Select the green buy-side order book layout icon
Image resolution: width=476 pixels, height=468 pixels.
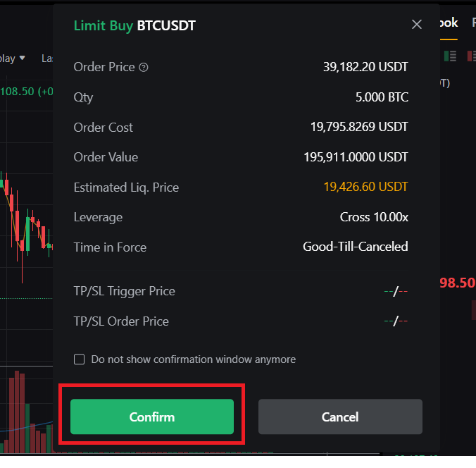450,56
